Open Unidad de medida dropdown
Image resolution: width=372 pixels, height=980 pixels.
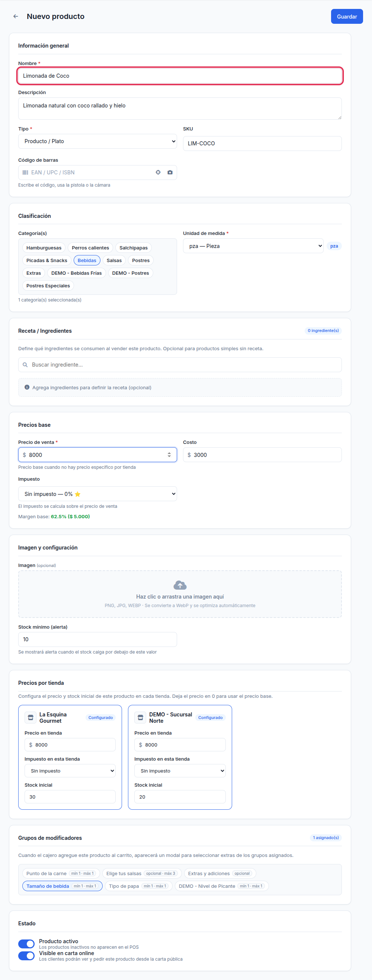pos(253,246)
